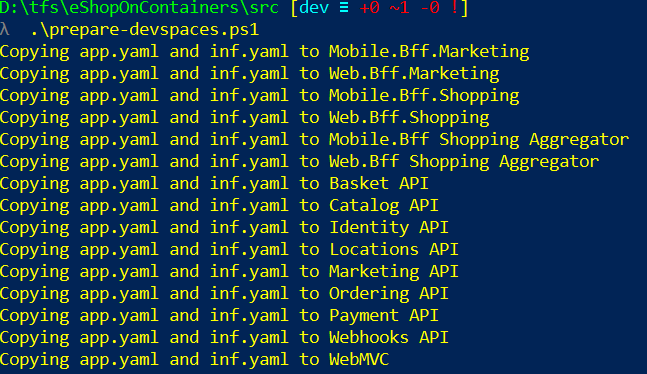Click the Mobile.Bff.Marketing text
647x374 pixels.
click(429, 52)
